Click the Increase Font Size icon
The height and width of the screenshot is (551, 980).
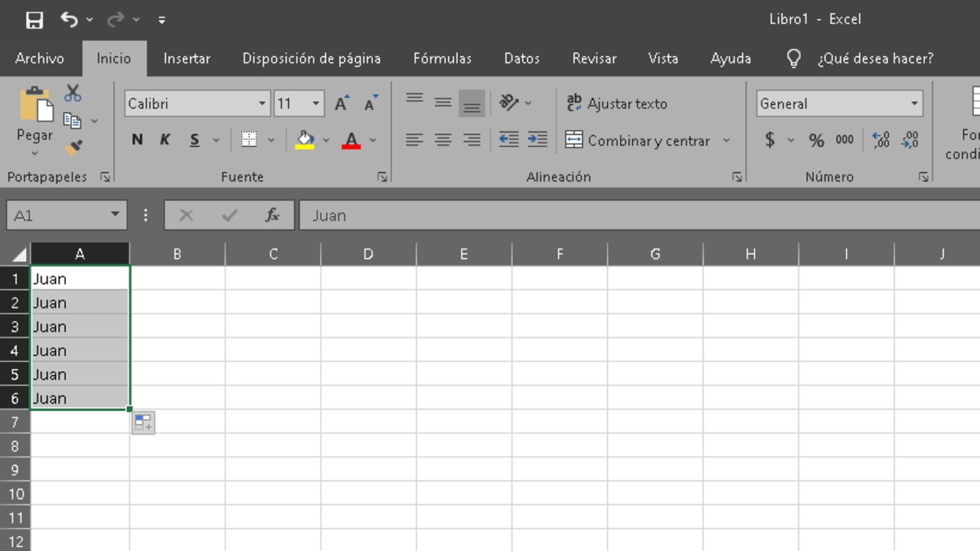(341, 103)
